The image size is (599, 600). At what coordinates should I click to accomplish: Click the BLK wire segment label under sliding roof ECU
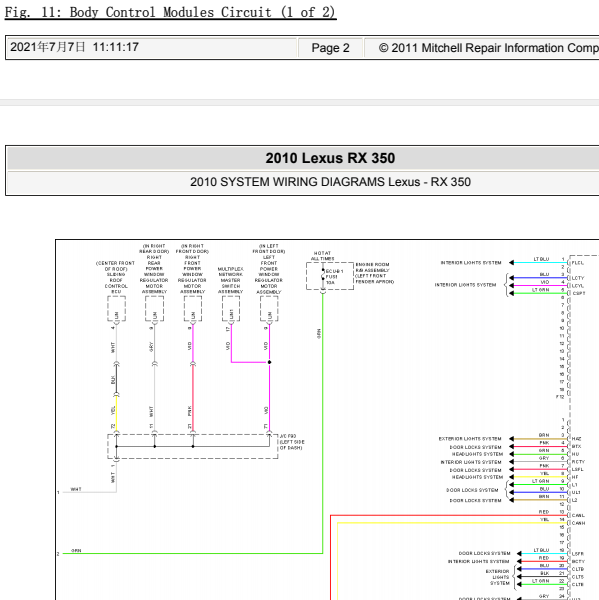(x=113, y=380)
